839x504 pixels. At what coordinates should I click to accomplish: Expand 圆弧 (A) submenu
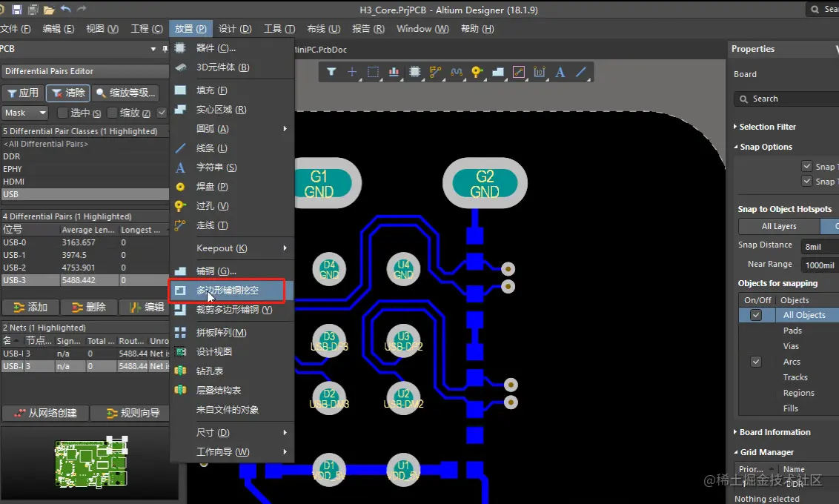tap(232, 128)
